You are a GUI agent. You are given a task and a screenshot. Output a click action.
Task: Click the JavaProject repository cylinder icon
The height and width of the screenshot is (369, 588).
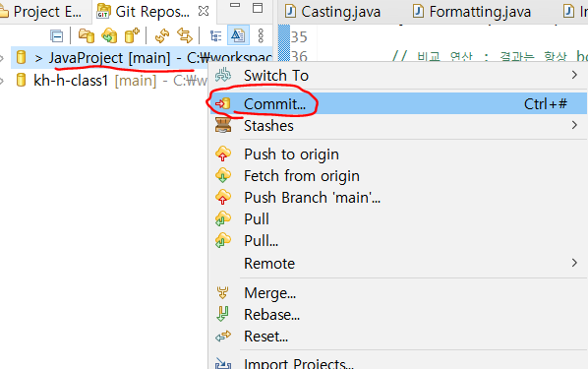22,57
